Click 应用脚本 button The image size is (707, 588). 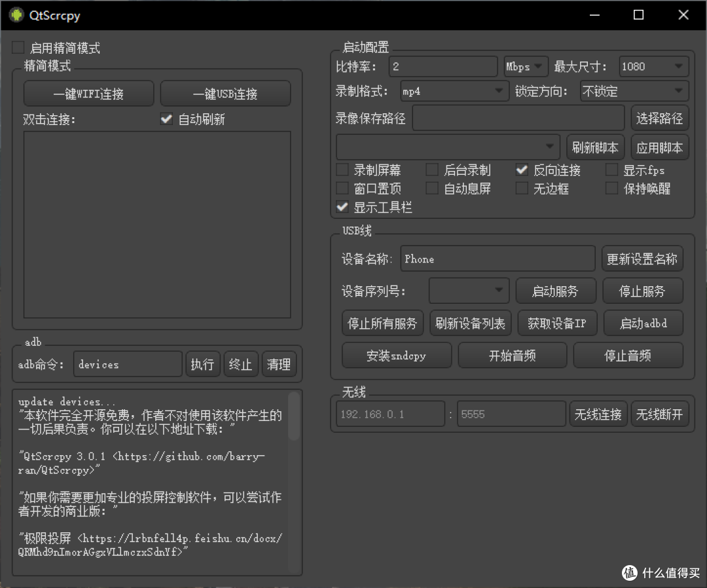click(x=660, y=147)
